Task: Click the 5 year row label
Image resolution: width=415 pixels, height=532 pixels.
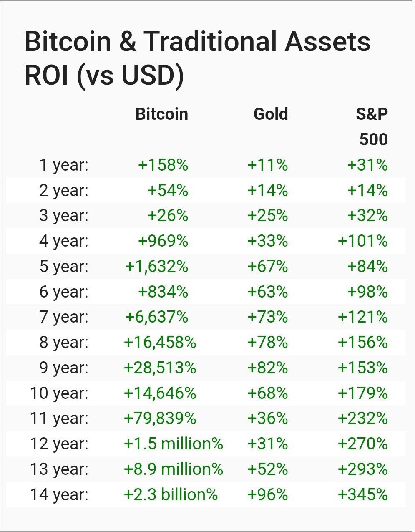Action: (x=64, y=267)
